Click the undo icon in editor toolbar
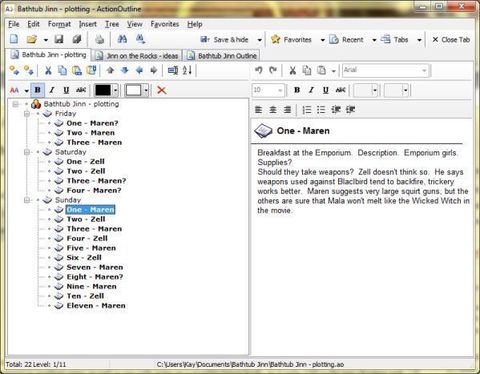 pos(258,70)
